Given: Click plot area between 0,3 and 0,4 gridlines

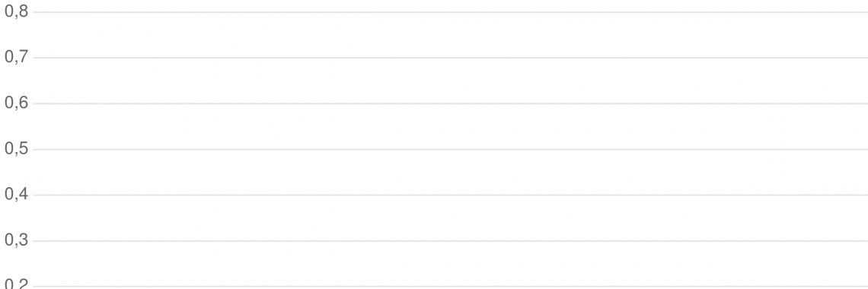Looking at the screenshot, I should pos(451,218).
